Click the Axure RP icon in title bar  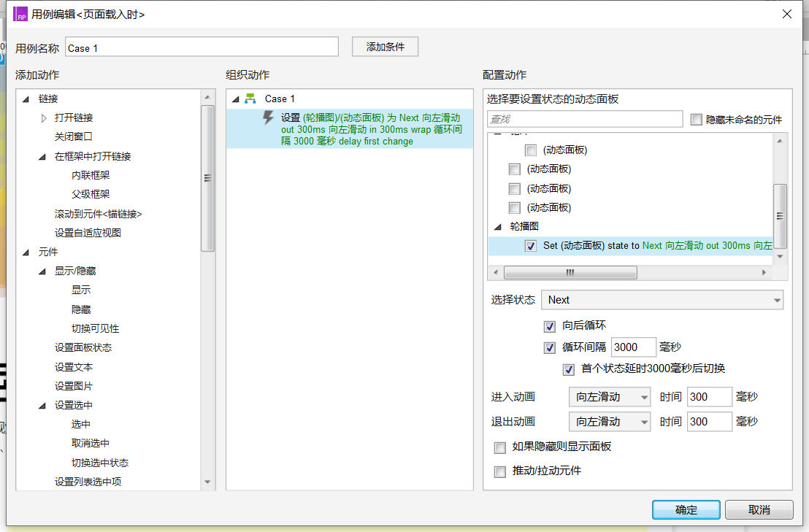tap(20, 14)
